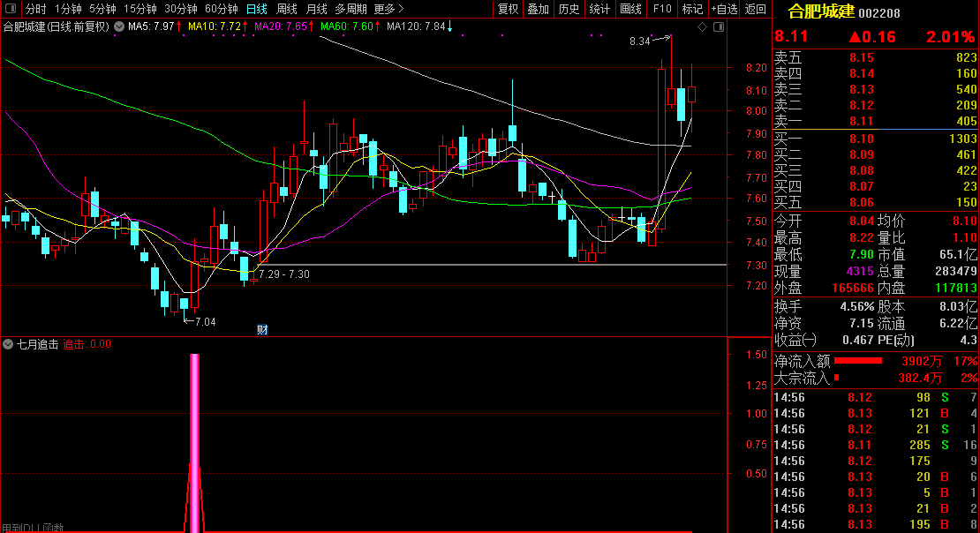The height and width of the screenshot is (533, 980).
Task: Select the 买三 8.08 order row
Action: pos(875,170)
